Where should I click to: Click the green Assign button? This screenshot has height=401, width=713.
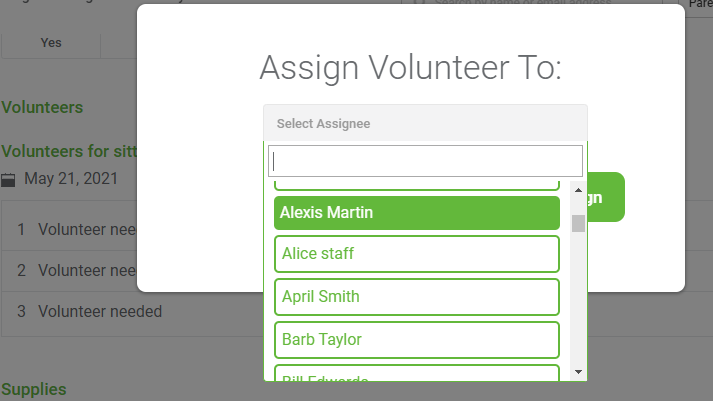[606, 197]
